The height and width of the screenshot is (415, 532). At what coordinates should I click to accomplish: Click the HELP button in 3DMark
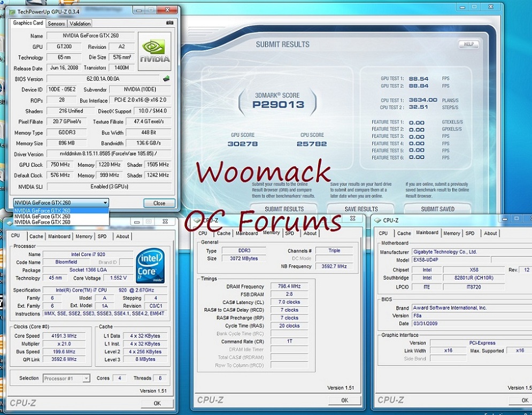coord(468,44)
